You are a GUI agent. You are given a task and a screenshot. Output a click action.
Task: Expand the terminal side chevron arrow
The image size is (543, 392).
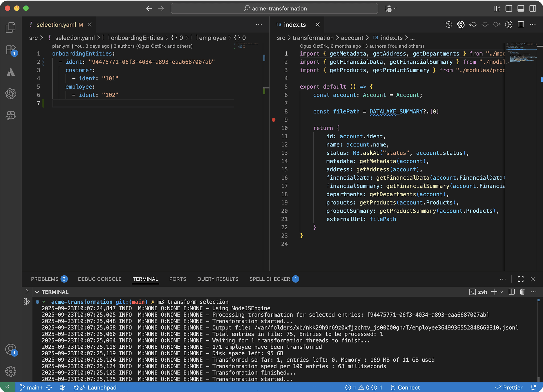tap(27, 291)
